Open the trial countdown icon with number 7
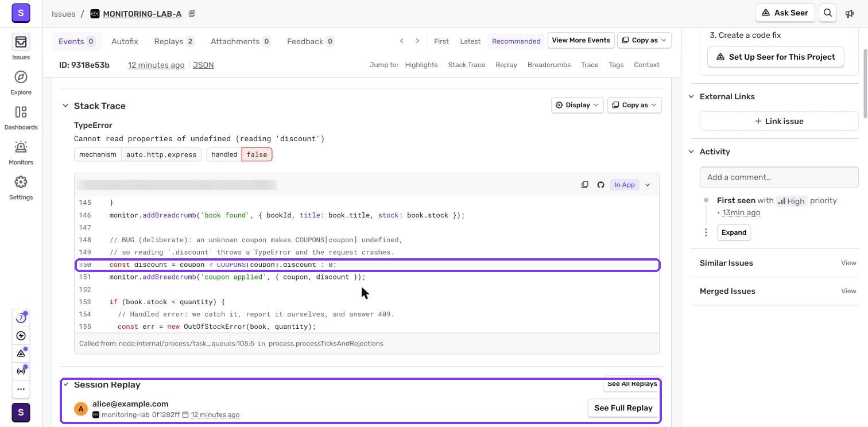Screen dimensions: 868x427 21,318
